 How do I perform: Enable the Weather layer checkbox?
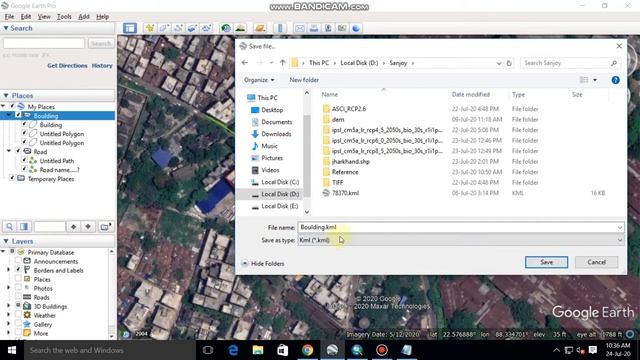click(18, 315)
